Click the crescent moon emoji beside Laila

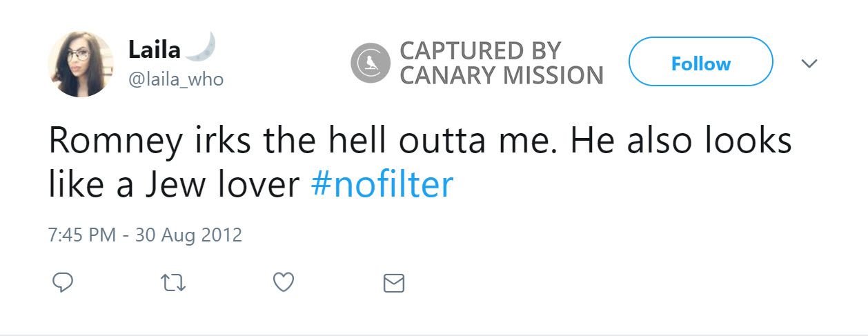point(202,47)
